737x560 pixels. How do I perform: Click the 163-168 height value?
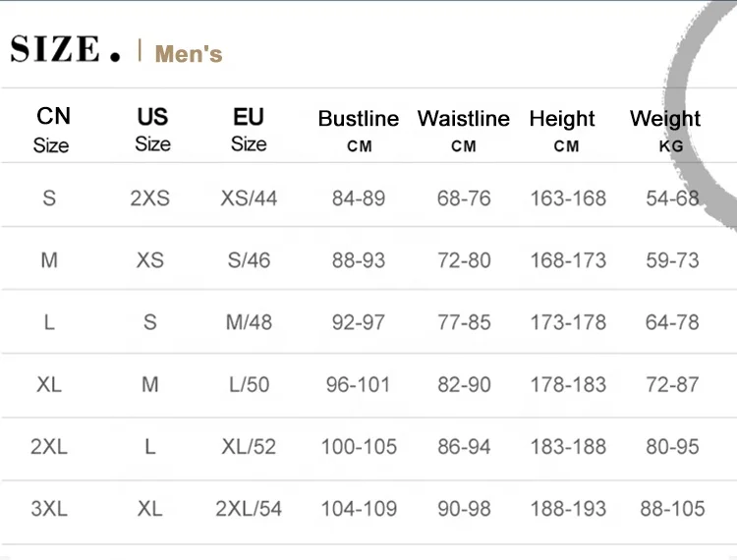568,197
